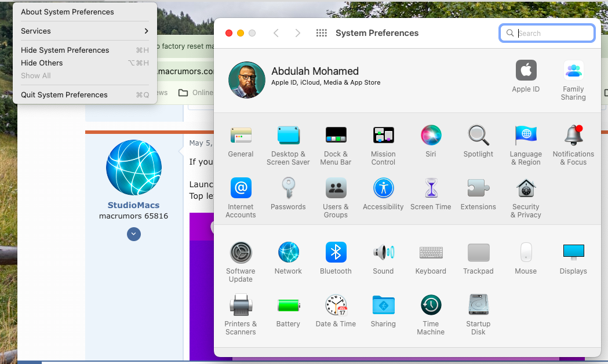Screen dimensions: 608x364
Task: Click the forward navigation arrow
Action: coord(297,34)
